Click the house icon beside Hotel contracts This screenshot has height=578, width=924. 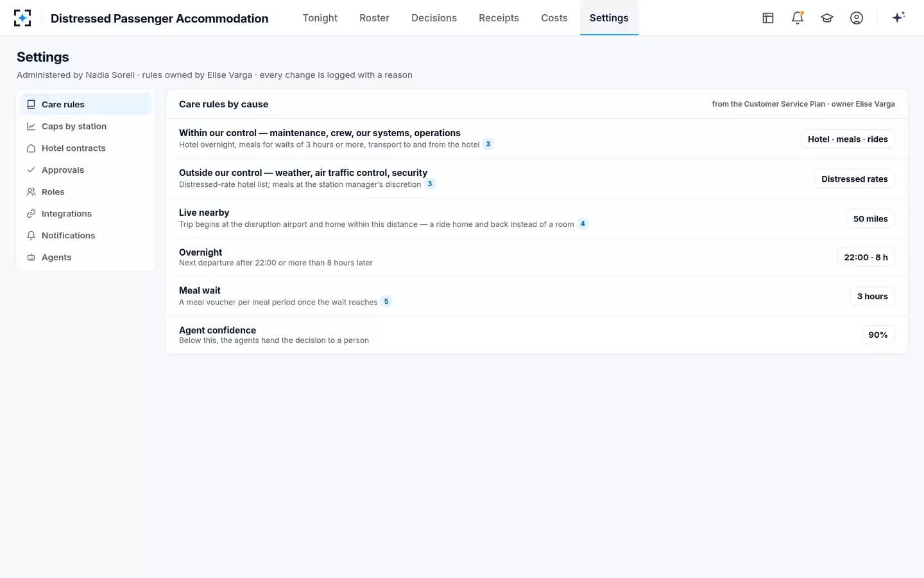tap(31, 148)
